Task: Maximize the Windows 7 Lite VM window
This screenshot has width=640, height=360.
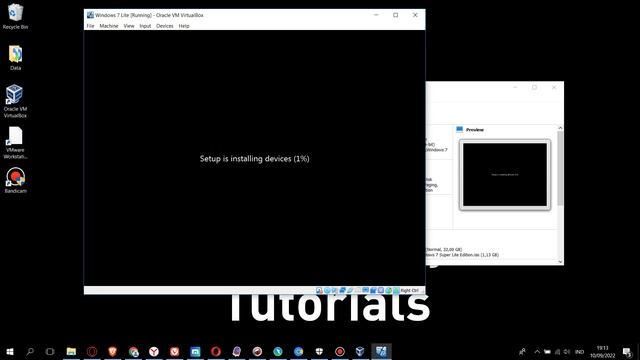Action: click(x=396, y=15)
